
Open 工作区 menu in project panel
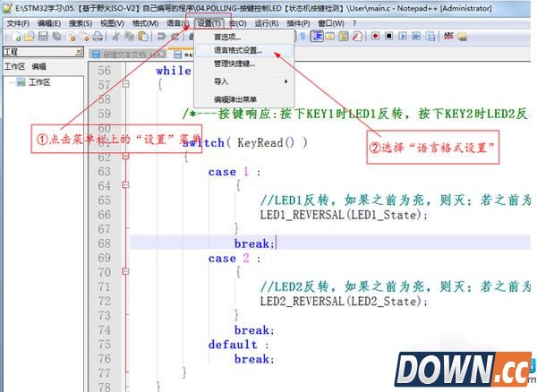pos(14,66)
